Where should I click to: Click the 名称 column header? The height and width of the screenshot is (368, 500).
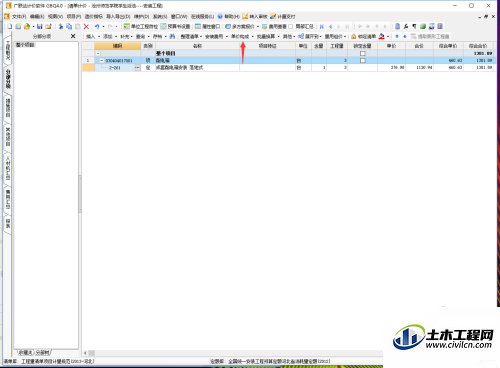click(x=197, y=46)
